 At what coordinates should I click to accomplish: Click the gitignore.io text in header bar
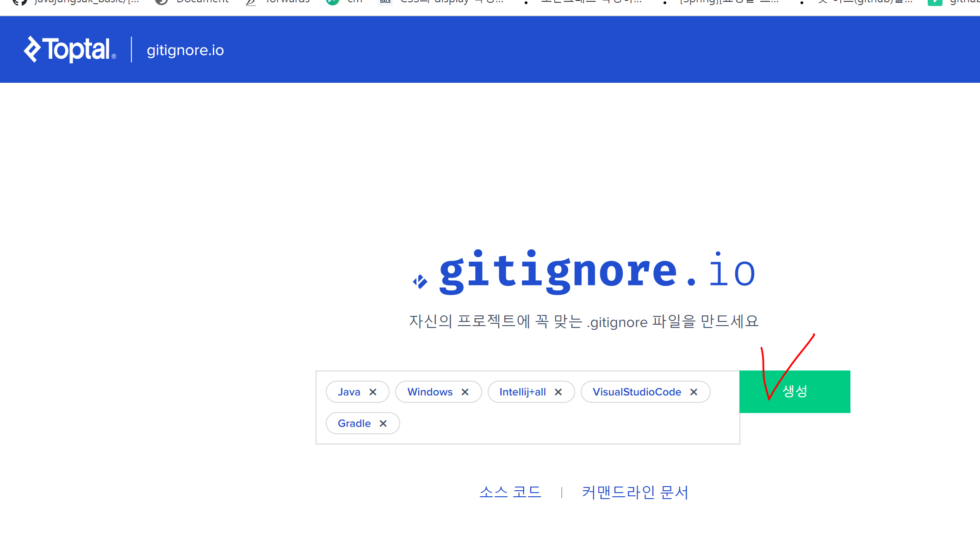185,50
